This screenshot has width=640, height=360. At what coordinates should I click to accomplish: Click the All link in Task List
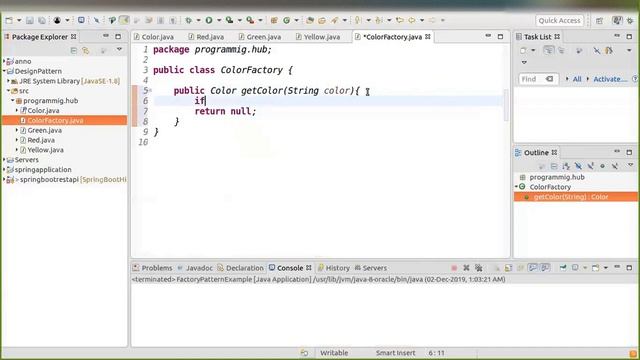click(x=577, y=79)
